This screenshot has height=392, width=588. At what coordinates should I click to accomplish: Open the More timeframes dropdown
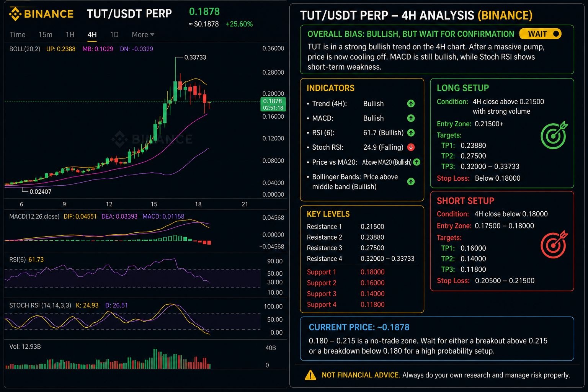[x=143, y=34]
